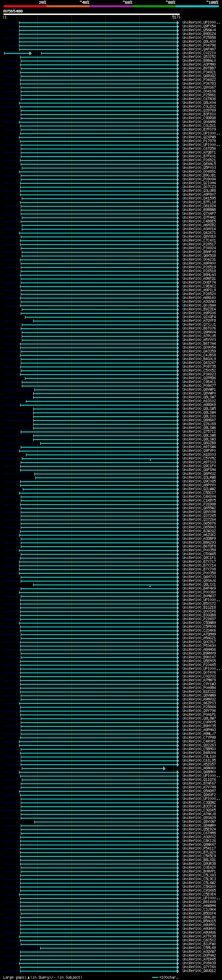The image size is (222, 980).
Task: Click the Large gaps legend at the bottom
Action: [x=43, y=977]
